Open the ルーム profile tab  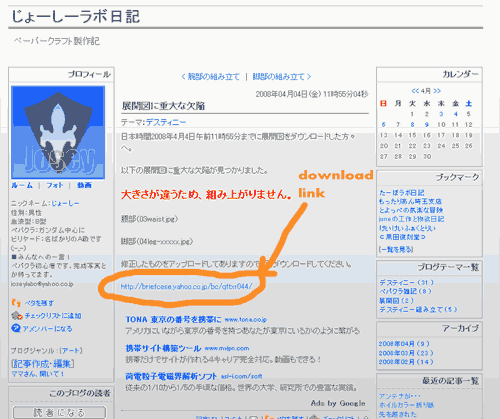(22, 185)
